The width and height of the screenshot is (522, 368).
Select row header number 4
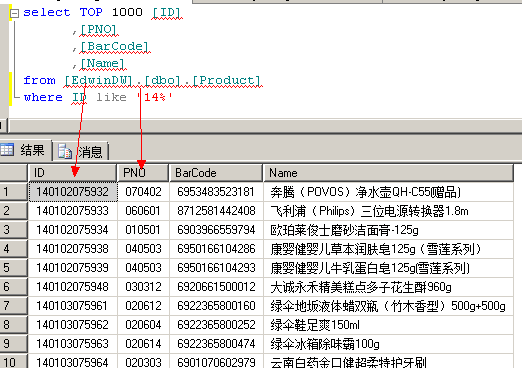click(14, 249)
